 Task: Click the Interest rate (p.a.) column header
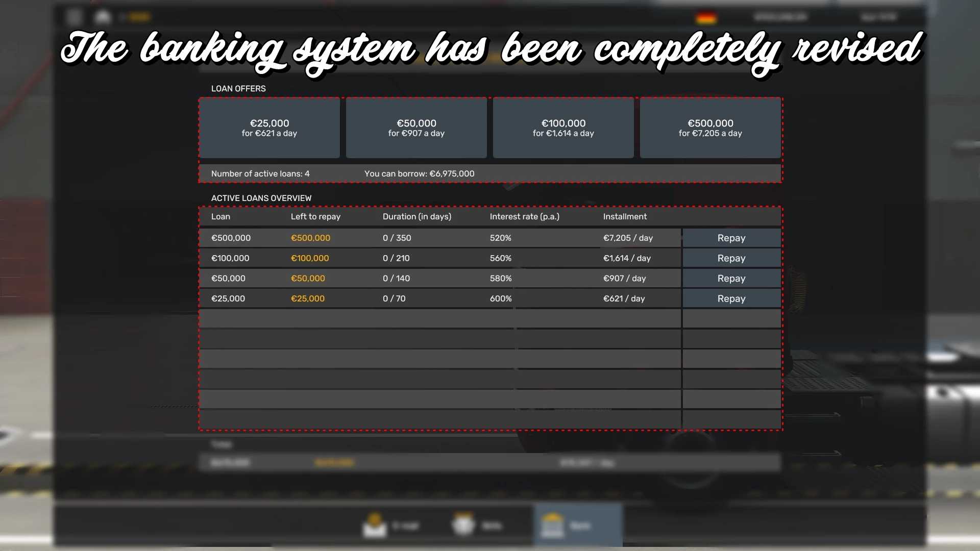[524, 216]
